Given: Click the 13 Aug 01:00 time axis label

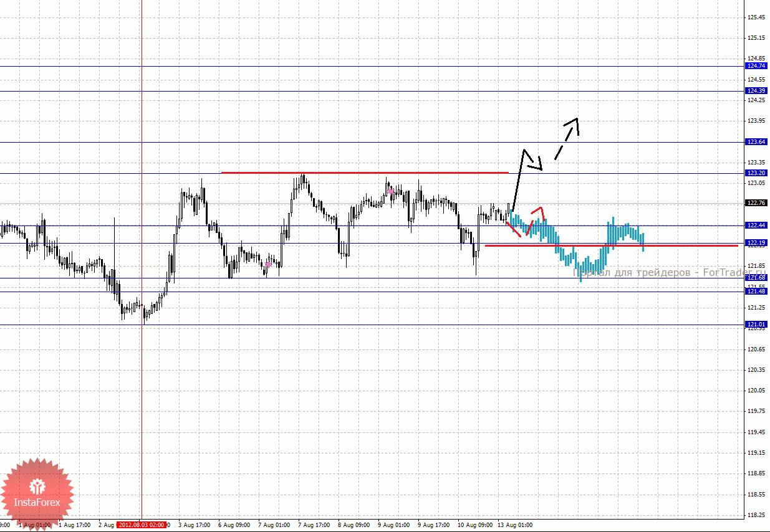Looking at the screenshot, I should coord(514,525).
